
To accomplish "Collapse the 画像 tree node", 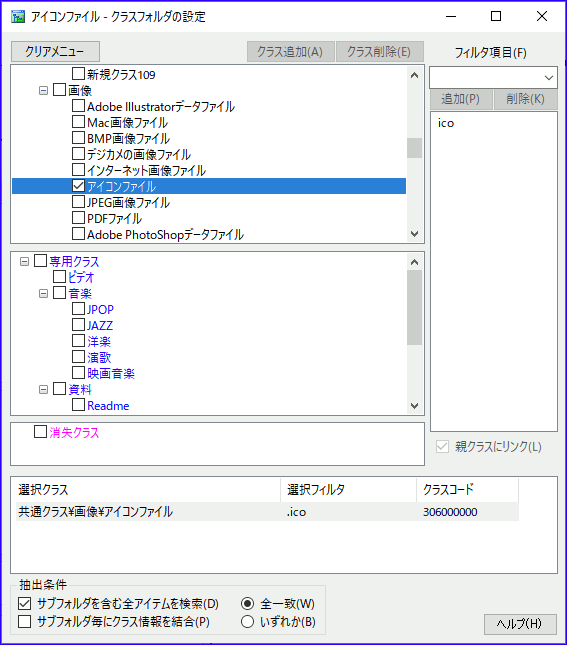I will [43, 90].
